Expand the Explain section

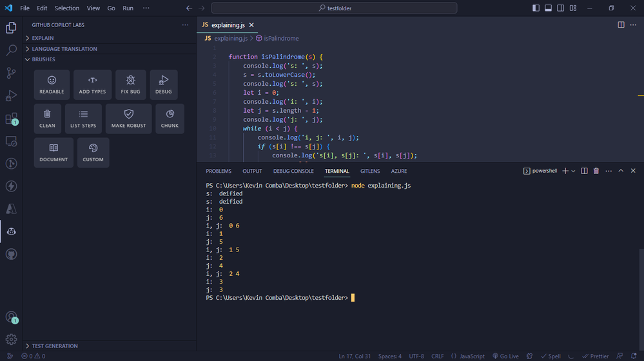(x=43, y=38)
